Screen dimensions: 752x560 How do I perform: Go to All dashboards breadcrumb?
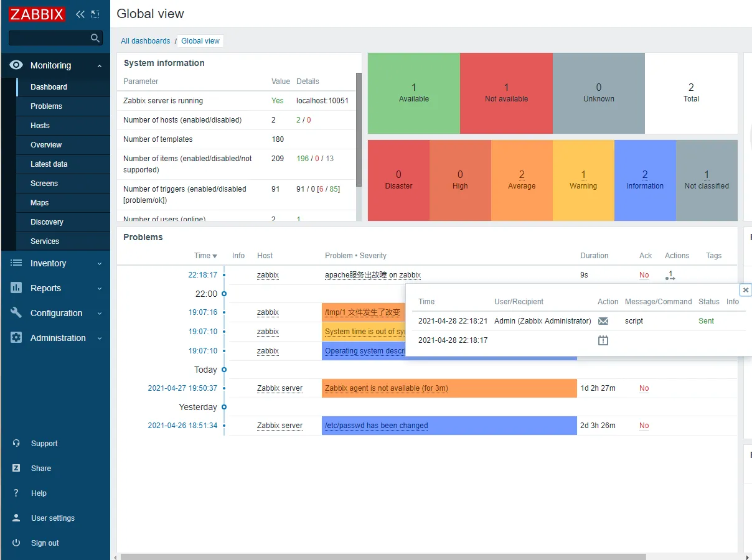[145, 41]
